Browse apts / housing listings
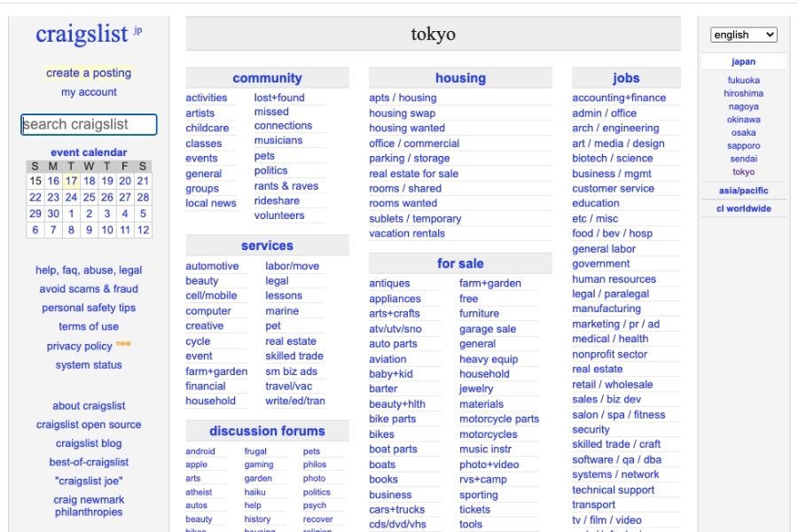 [403, 98]
